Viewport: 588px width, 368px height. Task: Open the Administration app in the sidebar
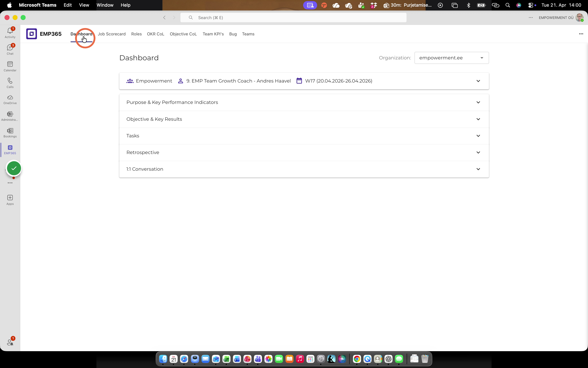point(10,116)
